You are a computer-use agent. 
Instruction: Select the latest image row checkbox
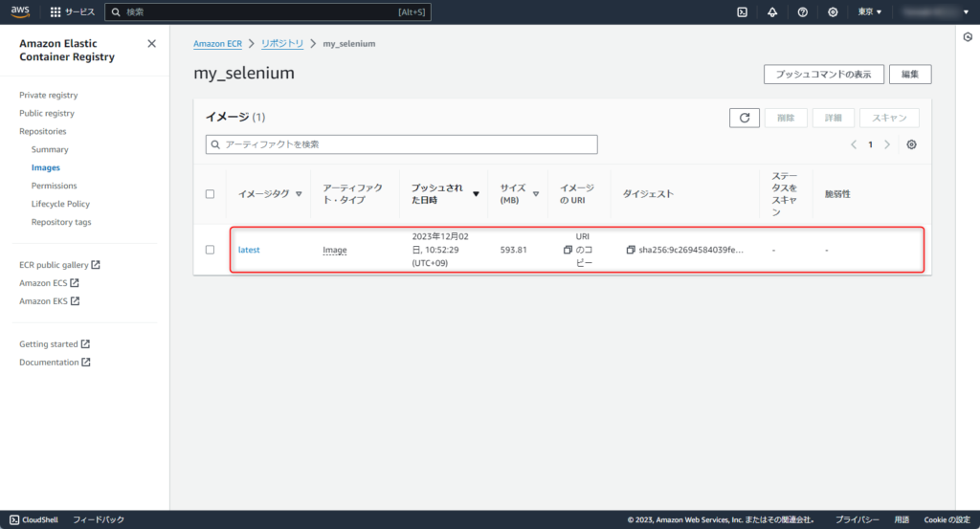210,250
